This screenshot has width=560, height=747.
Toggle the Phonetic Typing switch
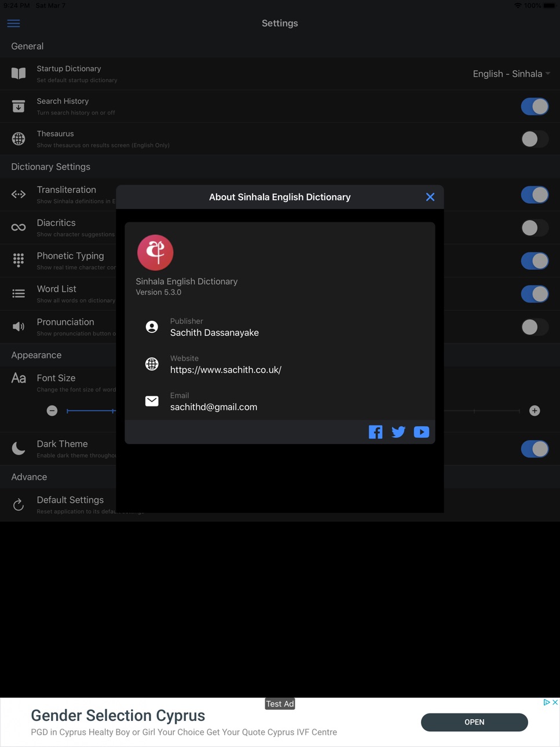pos(535,261)
